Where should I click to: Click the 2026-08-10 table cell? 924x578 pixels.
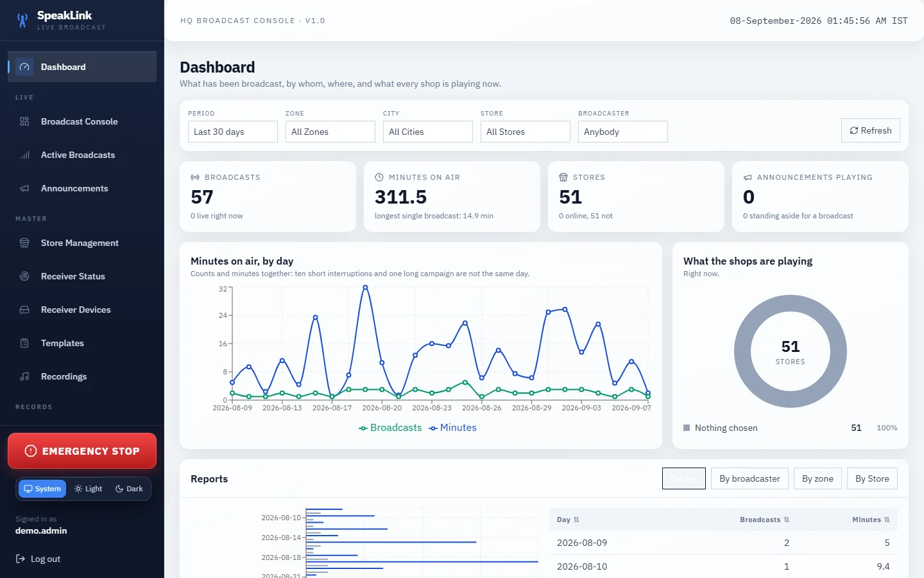(582, 566)
